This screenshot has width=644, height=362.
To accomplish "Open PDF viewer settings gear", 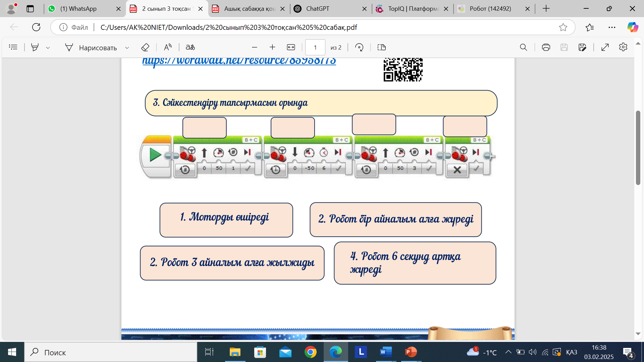I will pyautogui.click(x=623, y=47).
